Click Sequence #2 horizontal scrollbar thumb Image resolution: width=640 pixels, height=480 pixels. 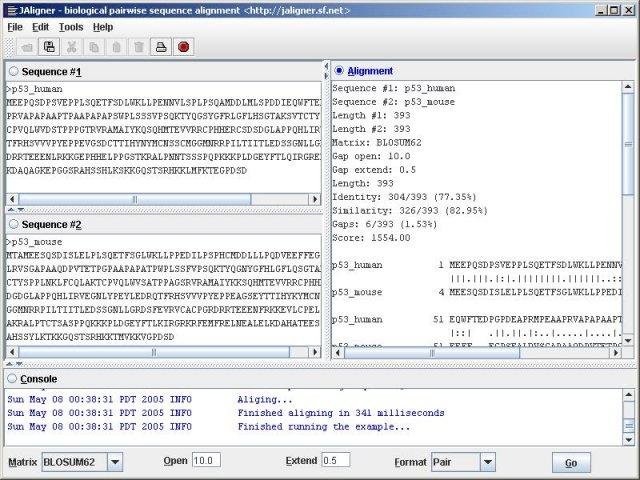[154, 352]
